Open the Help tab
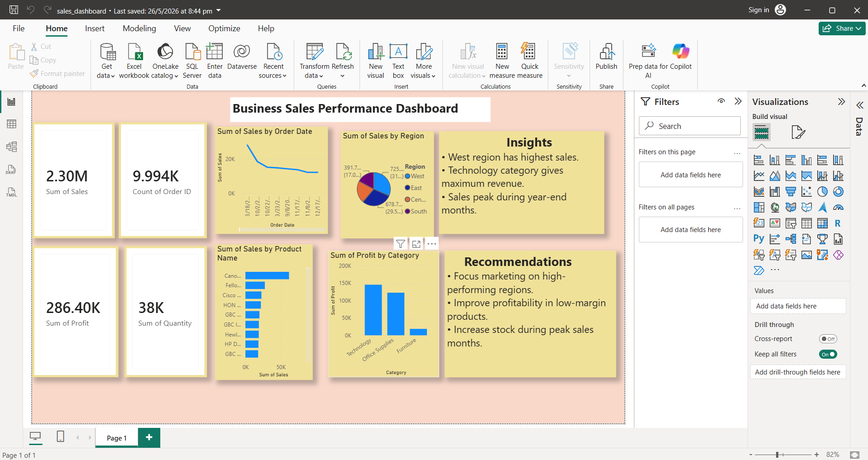Viewport: 868px width, 460px height. point(266,28)
